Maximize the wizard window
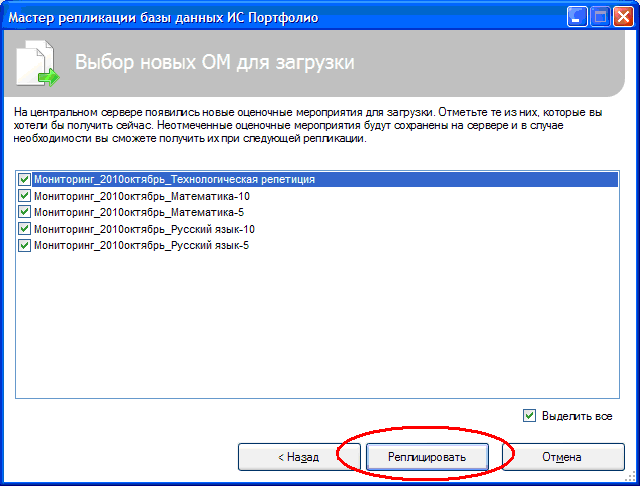 (x=600, y=17)
